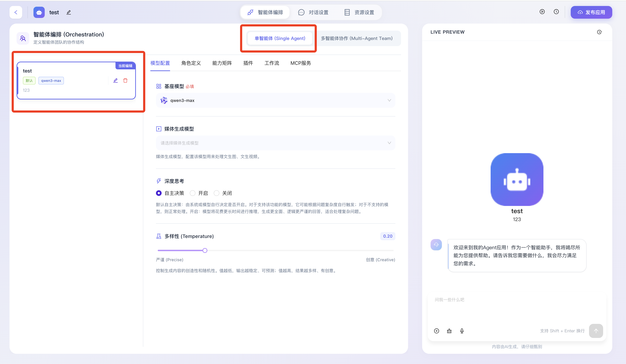626x364 pixels.
Task: Open the history clock icon in top bar
Action: [x=556, y=12]
